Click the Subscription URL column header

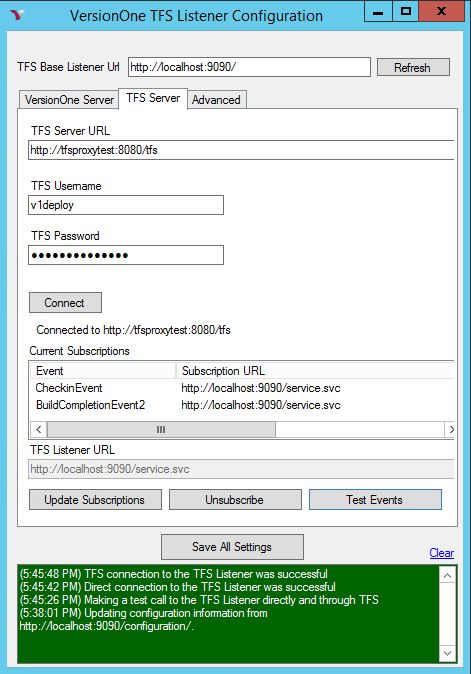tap(315, 371)
